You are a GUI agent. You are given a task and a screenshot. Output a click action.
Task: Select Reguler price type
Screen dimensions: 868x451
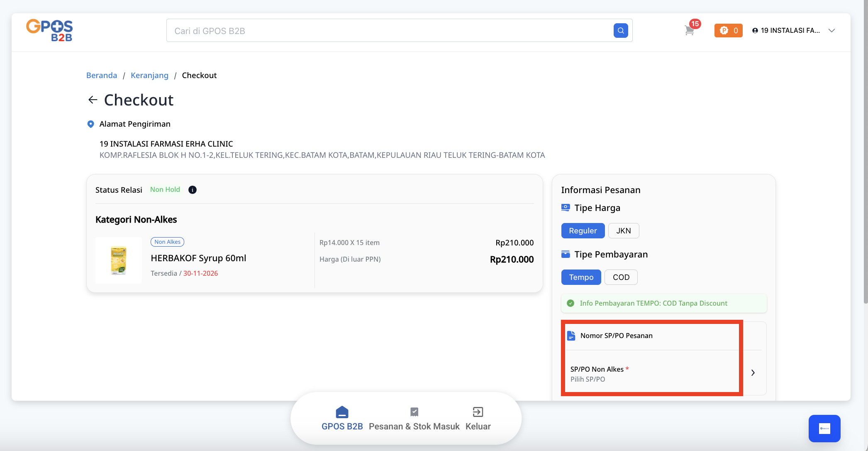pos(583,231)
